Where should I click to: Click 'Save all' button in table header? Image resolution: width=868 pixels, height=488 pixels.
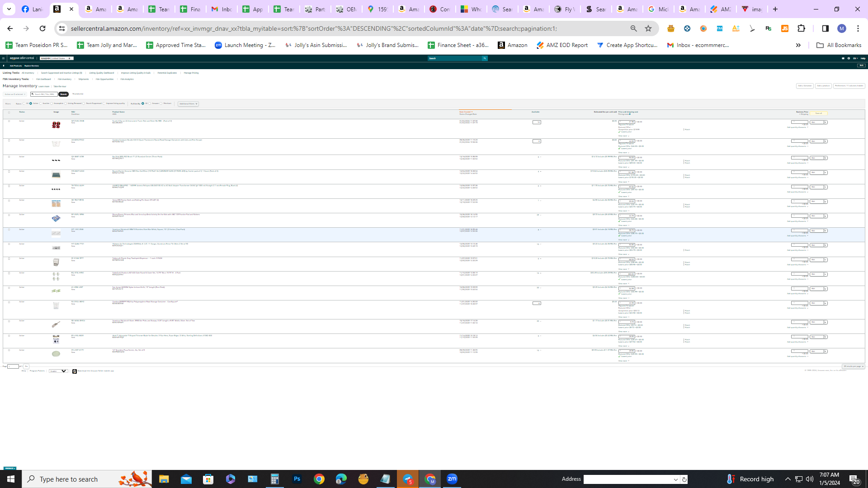818,113
